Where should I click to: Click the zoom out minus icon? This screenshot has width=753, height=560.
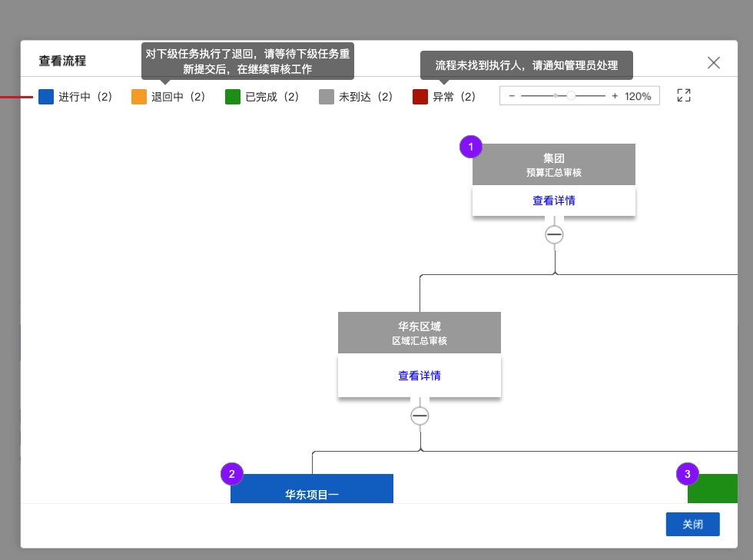[513, 96]
